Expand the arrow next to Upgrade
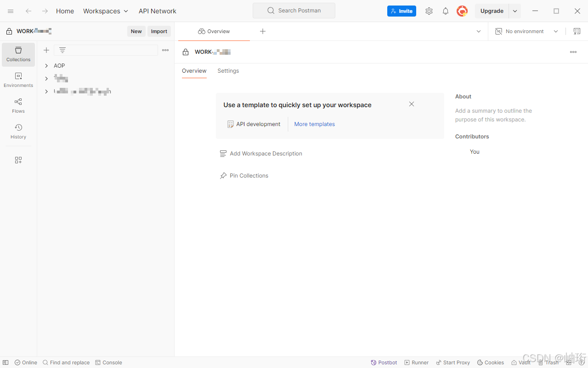Viewport: 588px width, 368px height. point(515,11)
